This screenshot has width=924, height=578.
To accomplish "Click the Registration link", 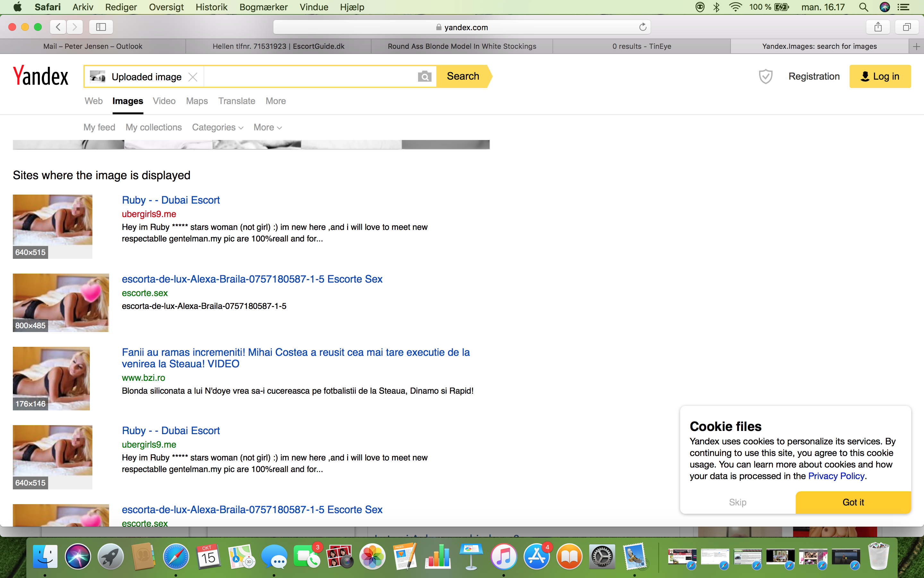I will pos(814,76).
